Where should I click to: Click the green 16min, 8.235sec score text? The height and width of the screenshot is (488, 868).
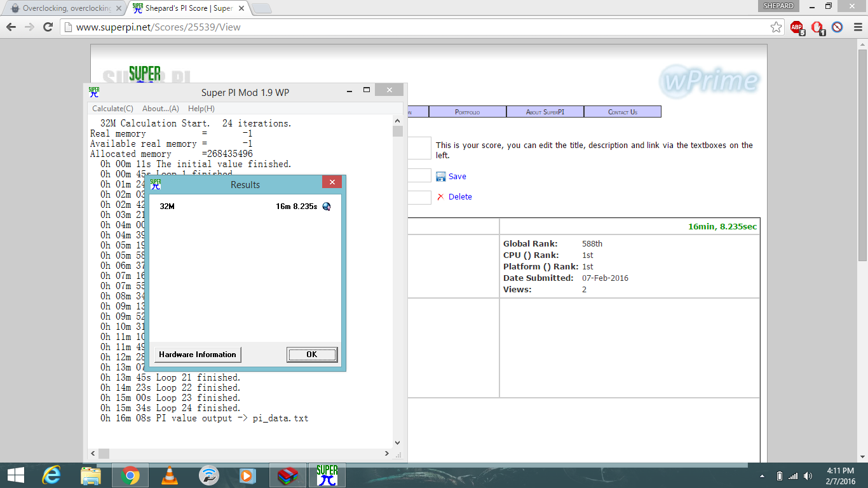point(722,227)
